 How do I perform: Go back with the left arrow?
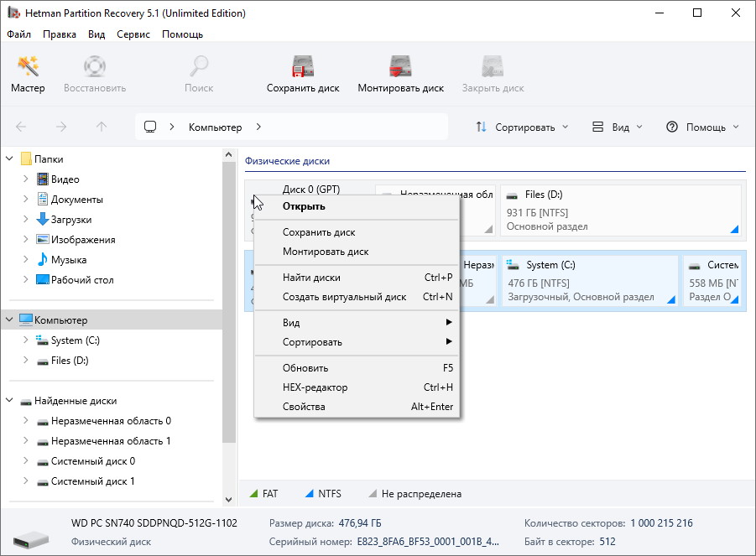pos(21,127)
